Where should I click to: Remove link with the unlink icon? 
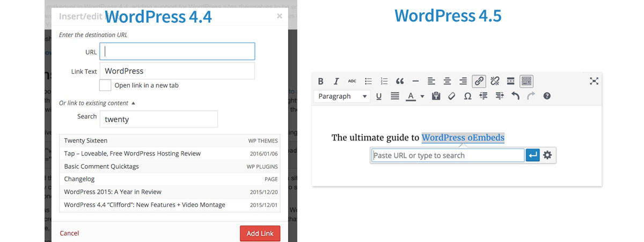[495, 81]
